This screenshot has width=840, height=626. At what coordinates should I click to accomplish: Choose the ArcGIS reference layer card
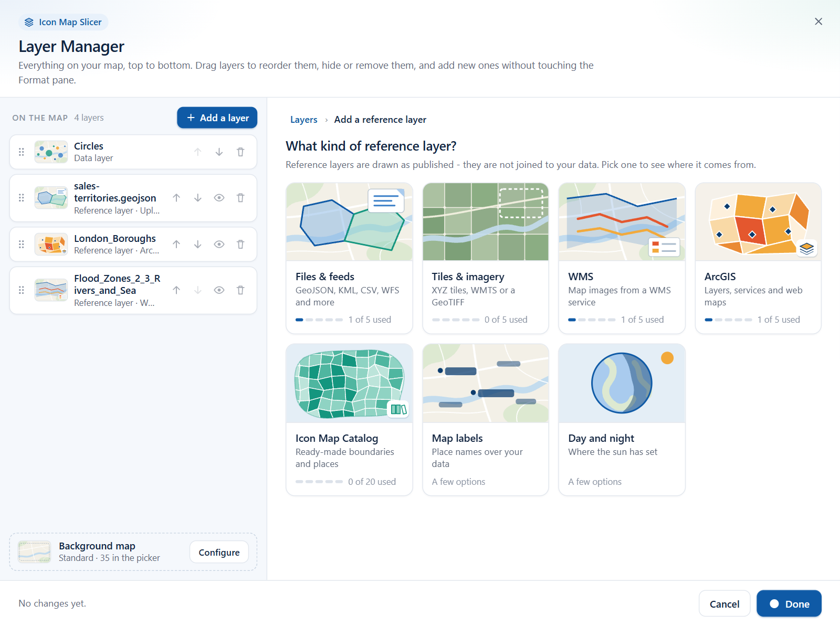pyautogui.click(x=758, y=258)
